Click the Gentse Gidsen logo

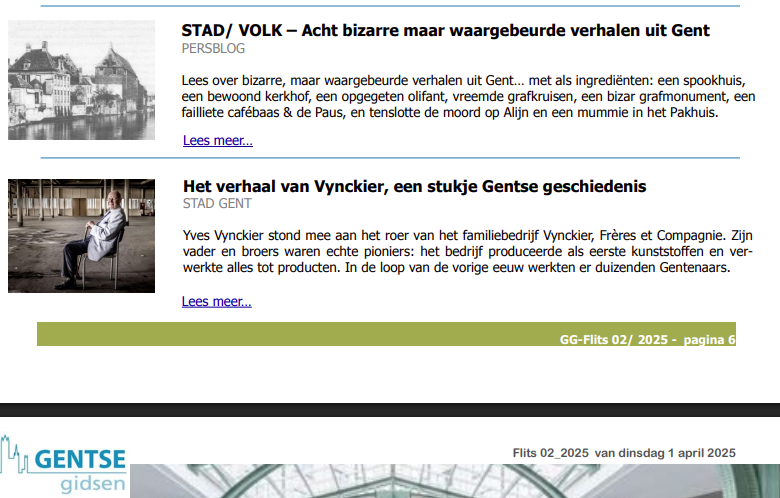point(63,465)
